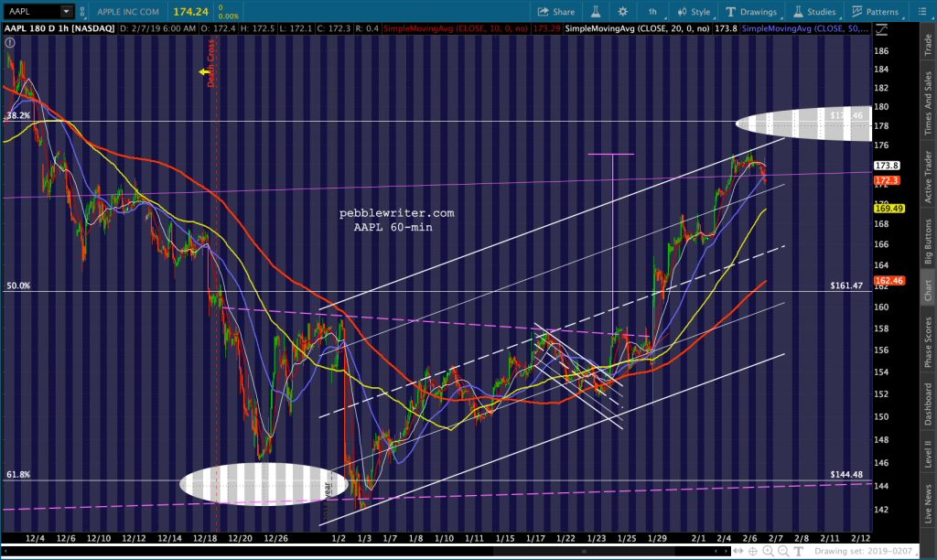Click the yellow arrow annotation near Death Cross
Viewport: 937px width, 560px height.
pyautogui.click(x=204, y=71)
